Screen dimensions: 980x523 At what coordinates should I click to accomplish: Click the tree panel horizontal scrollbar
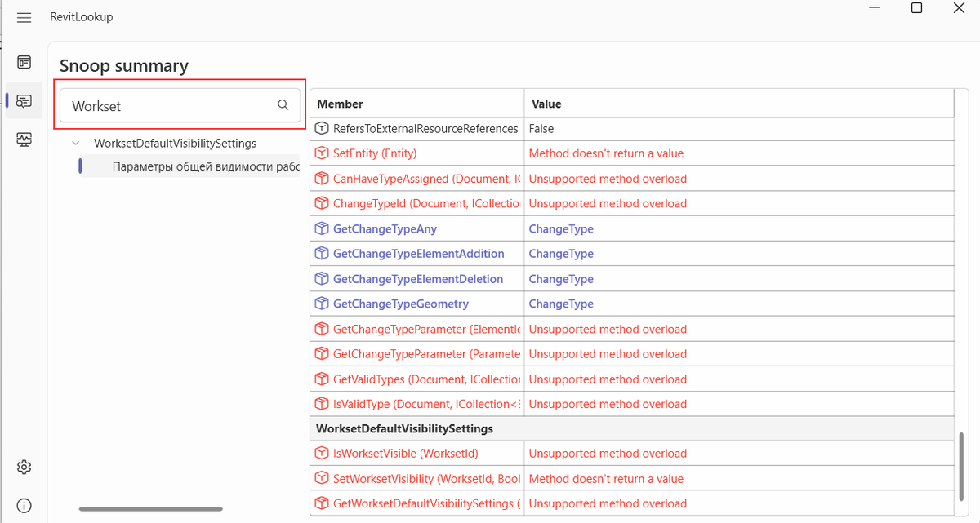[x=150, y=509]
